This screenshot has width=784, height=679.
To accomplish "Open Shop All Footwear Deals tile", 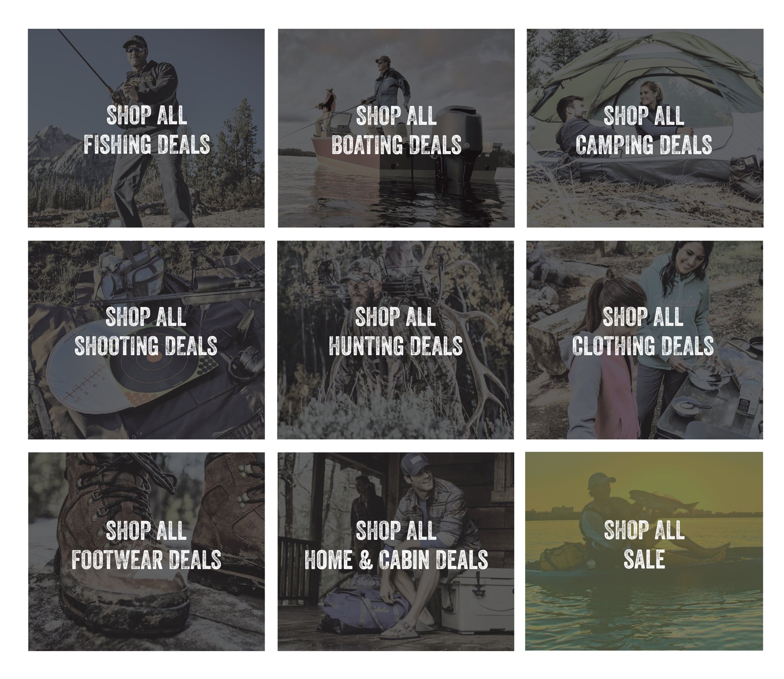I will (x=146, y=551).
